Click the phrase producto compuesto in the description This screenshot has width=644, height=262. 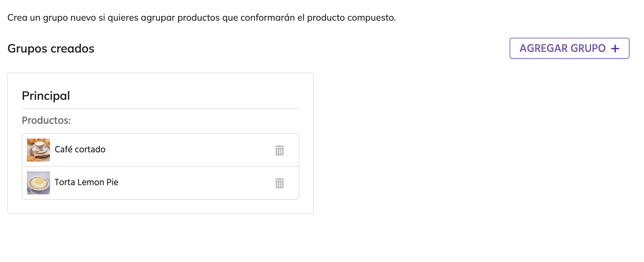pyautogui.click(x=351, y=17)
